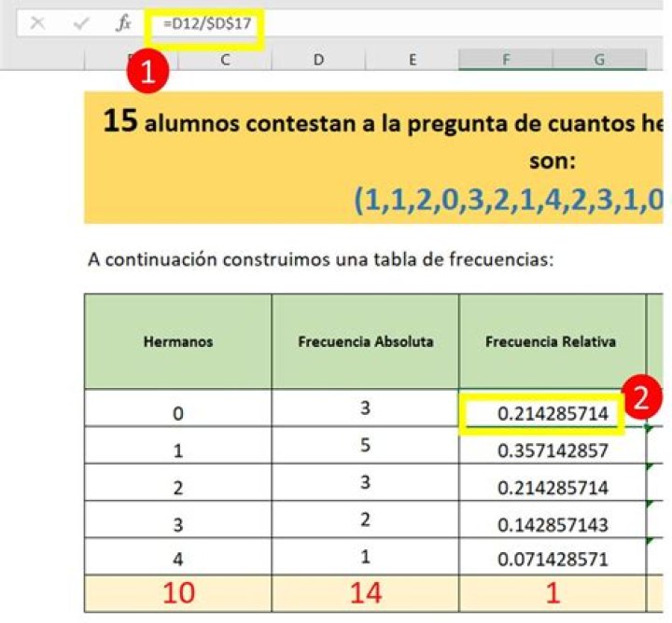Select Frecuencia Absoluta value 2 for 3 hermanos
The height and width of the screenshot is (623, 672).
365,519
